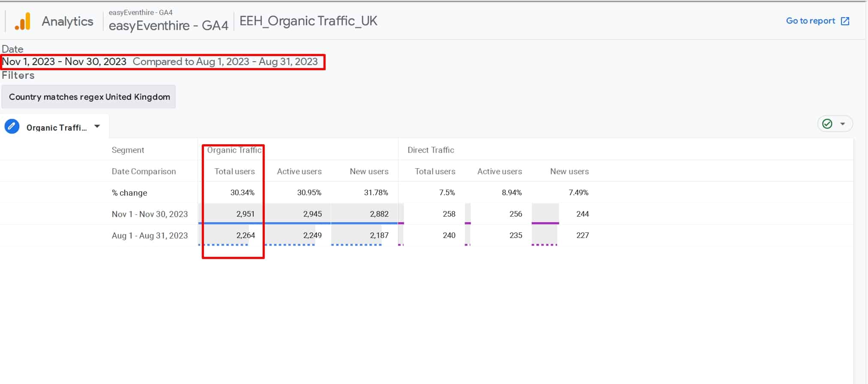
Task: Click the Active users column under Direct Traffic
Action: 500,171
